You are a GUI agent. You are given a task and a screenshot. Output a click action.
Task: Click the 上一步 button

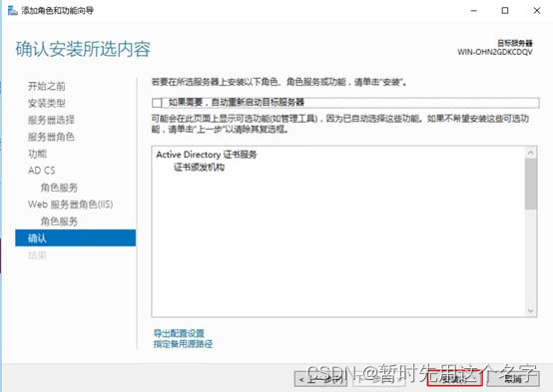[320, 379]
